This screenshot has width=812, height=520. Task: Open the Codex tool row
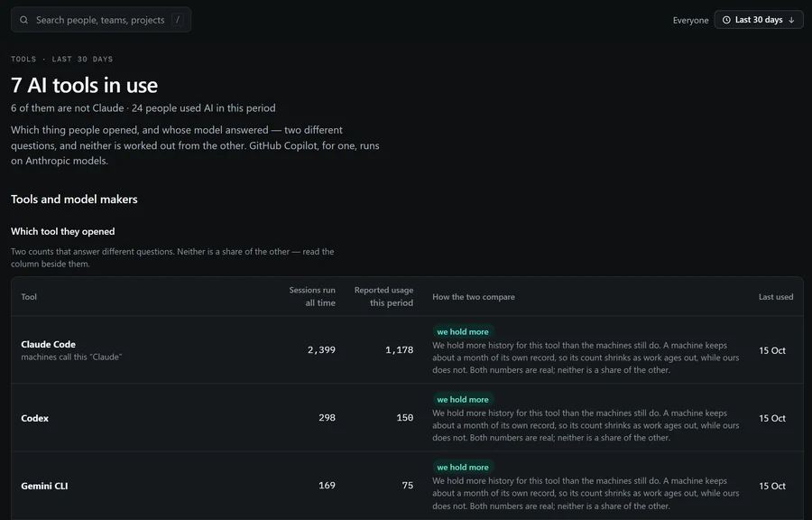coord(407,417)
